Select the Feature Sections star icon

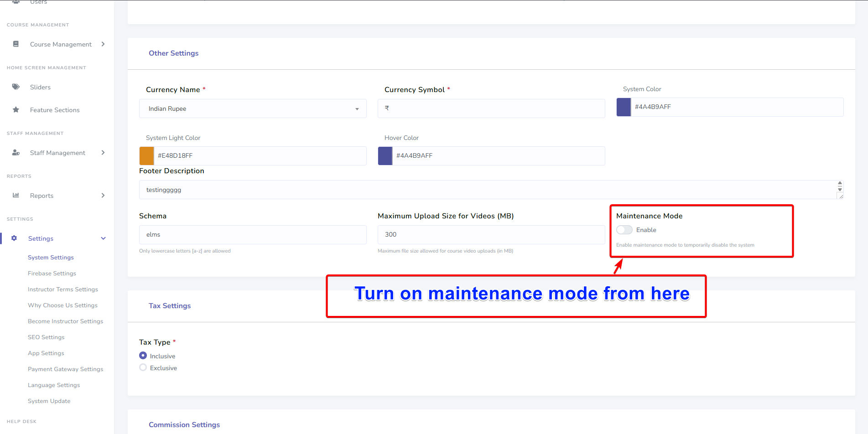tap(16, 109)
